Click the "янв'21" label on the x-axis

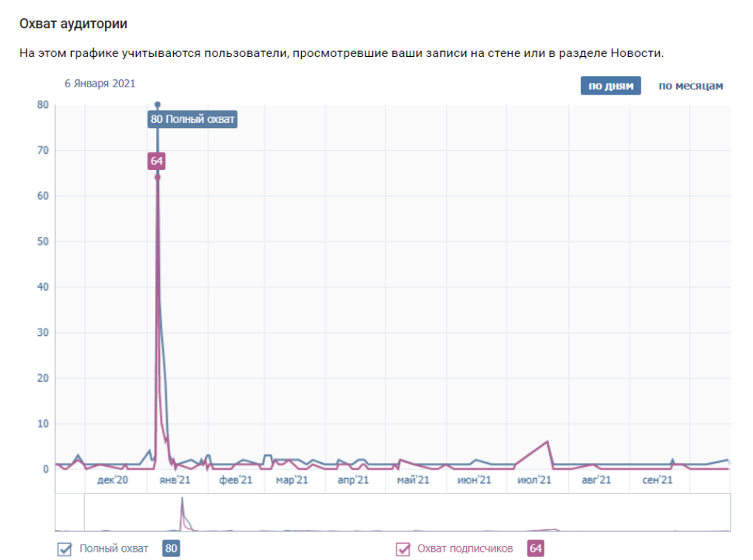176,481
